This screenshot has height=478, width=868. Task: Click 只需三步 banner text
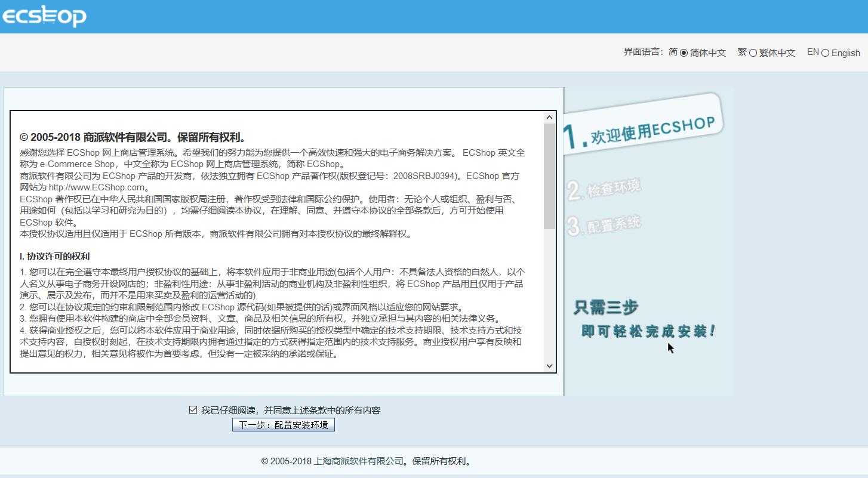click(x=606, y=307)
